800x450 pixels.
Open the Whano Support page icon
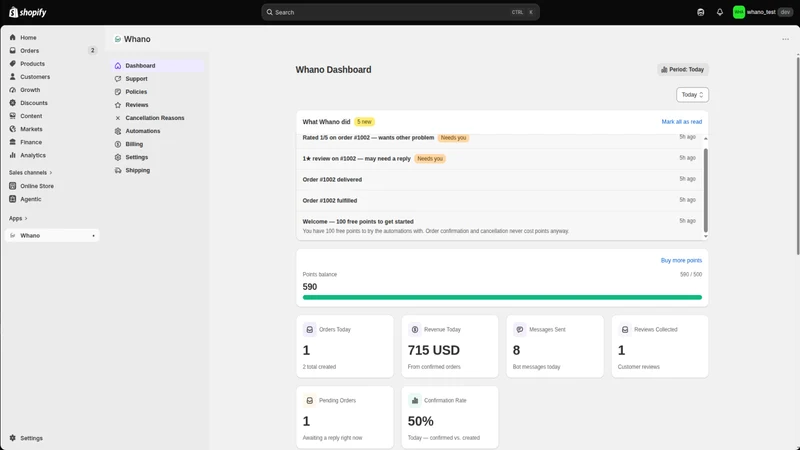point(118,79)
